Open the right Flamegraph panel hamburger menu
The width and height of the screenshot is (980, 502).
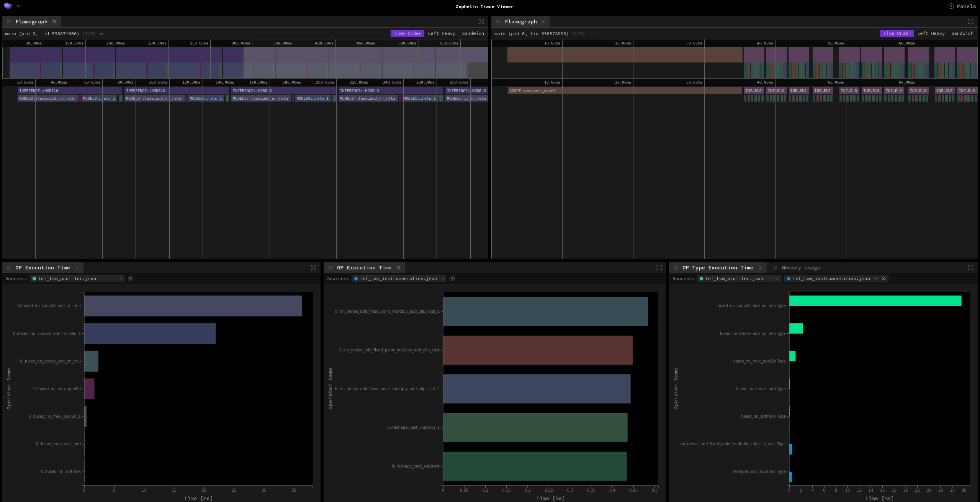click(x=498, y=21)
